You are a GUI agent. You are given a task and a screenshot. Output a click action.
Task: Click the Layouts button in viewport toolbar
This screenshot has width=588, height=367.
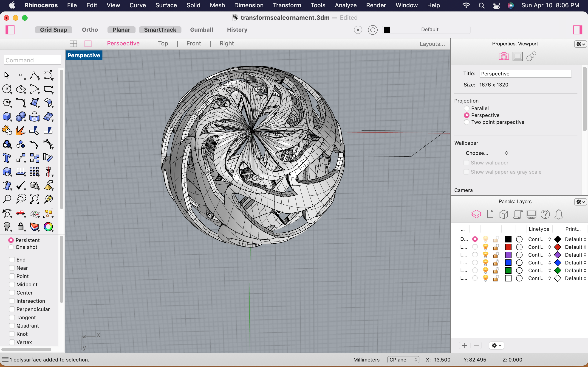pos(432,44)
